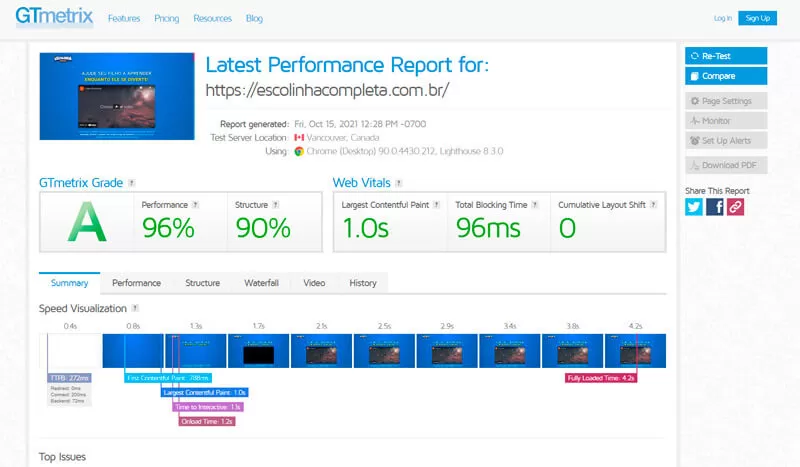The width and height of the screenshot is (800, 467).
Task: Click the site screenshot thumbnail
Action: [x=117, y=96]
